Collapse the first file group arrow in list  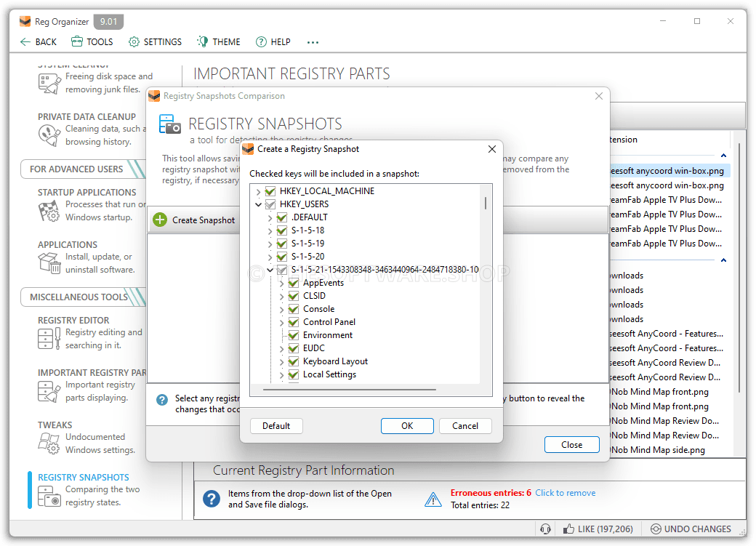[723, 156]
